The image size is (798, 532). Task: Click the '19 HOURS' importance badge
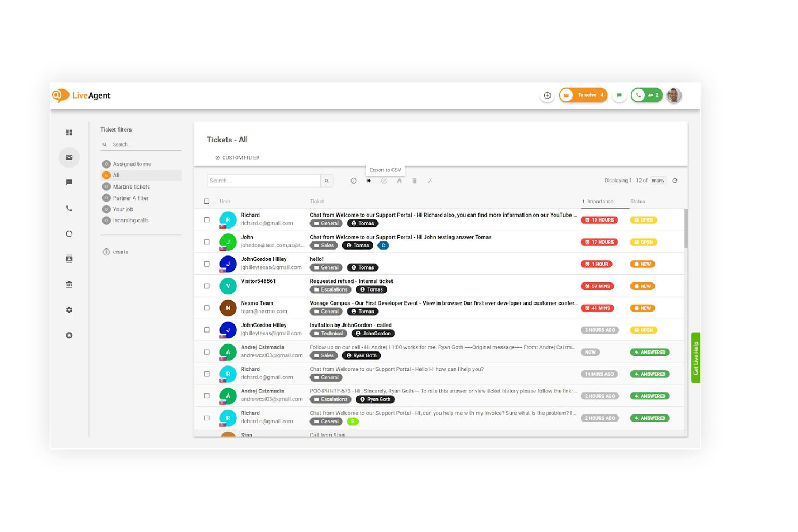coord(600,220)
